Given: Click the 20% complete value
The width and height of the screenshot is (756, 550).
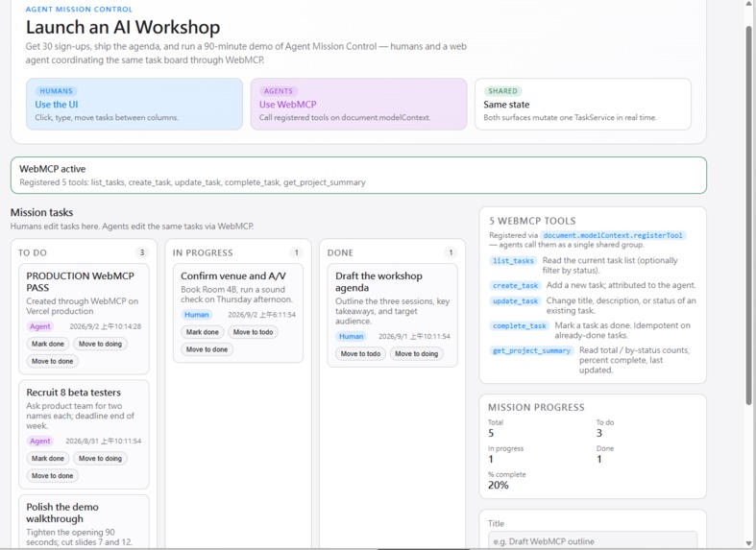Looking at the screenshot, I should pyautogui.click(x=498, y=485).
